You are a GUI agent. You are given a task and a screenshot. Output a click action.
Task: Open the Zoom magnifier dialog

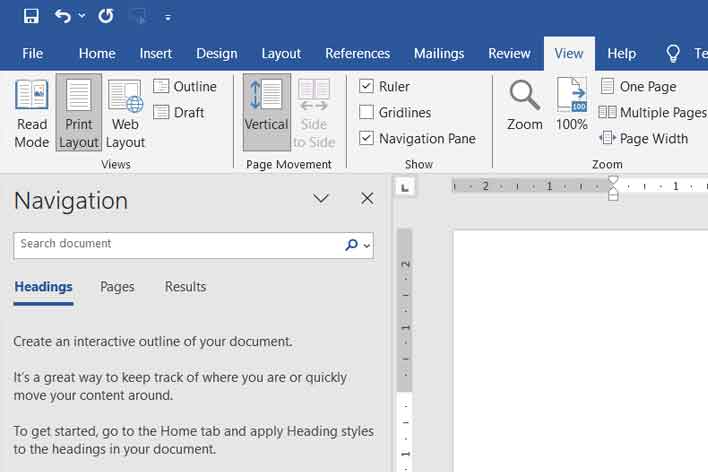(x=524, y=106)
